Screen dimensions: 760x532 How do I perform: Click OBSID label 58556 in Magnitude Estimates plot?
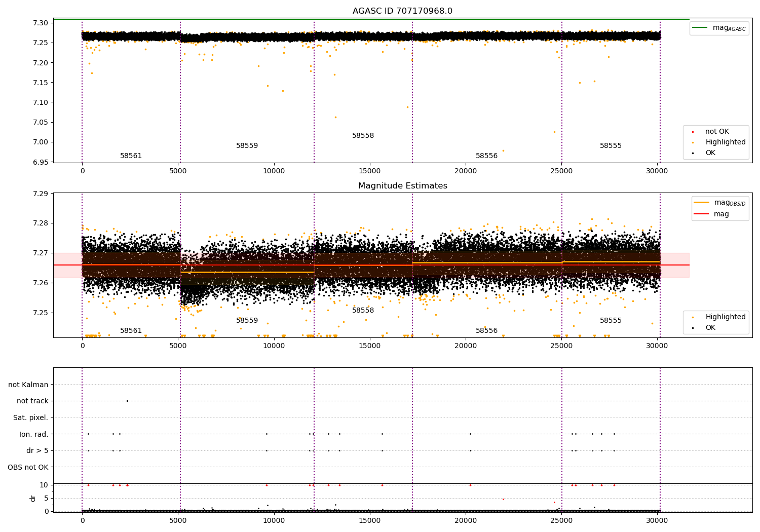coord(487,331)
